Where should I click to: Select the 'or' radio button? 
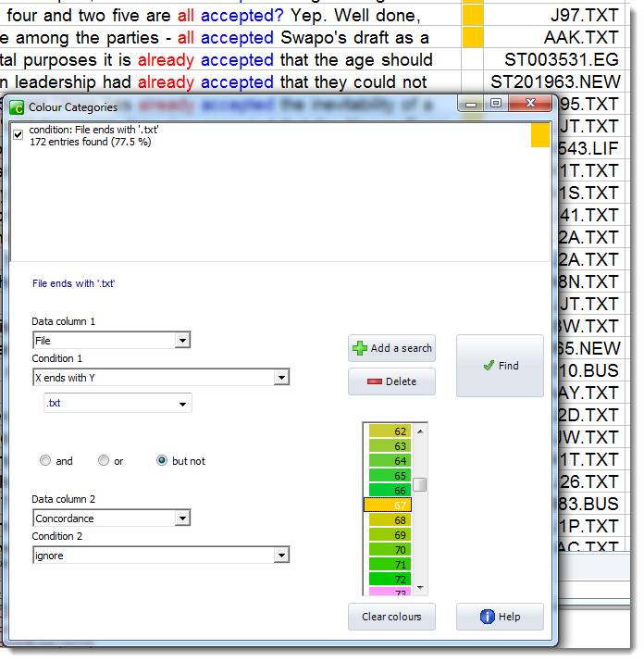[104, 461]
